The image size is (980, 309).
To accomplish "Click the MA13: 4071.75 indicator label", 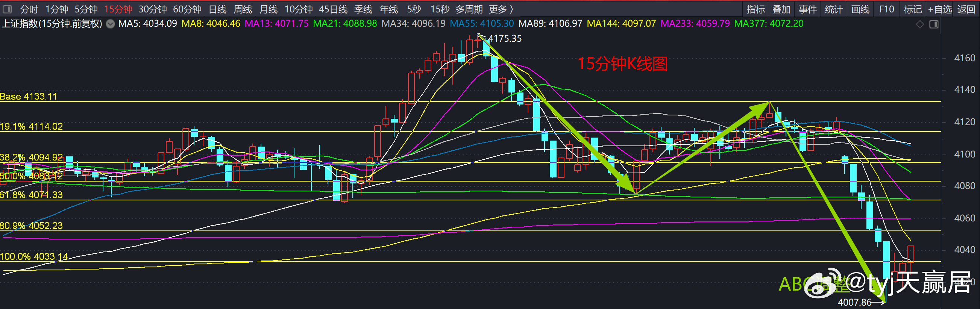I will [276, 24].
